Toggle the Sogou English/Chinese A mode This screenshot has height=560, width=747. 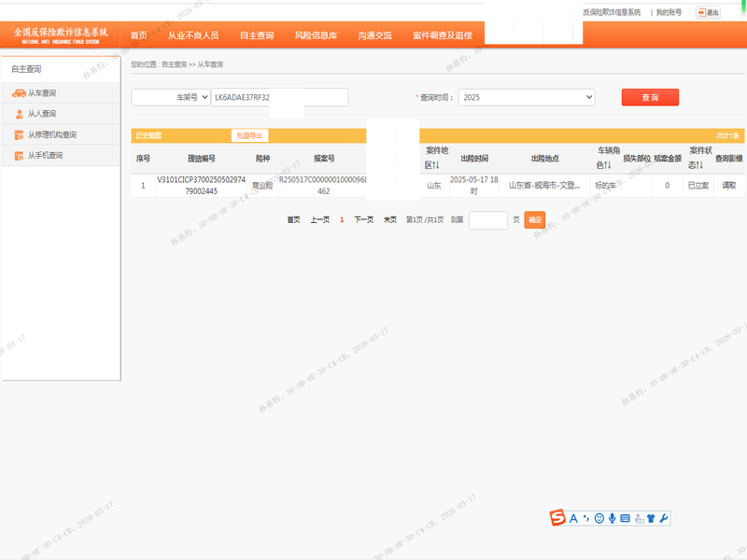click(x=573, y=519)
